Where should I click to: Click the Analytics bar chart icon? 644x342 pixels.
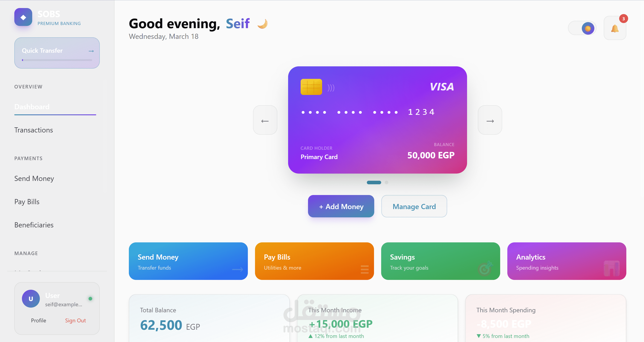click(x=612, y=268)
